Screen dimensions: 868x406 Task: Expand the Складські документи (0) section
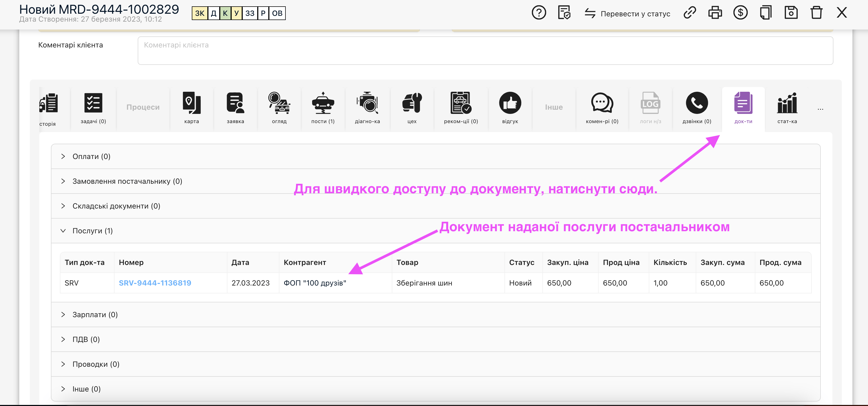point(116,206)
